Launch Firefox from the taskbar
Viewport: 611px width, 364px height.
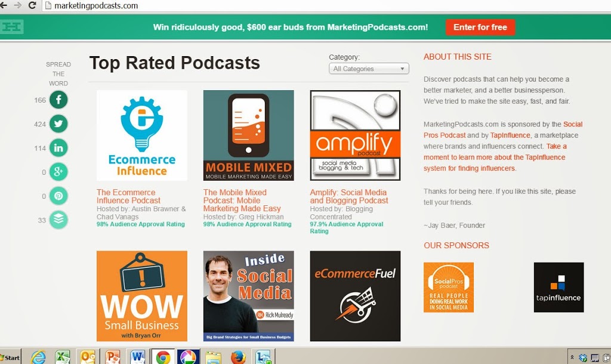238,357
